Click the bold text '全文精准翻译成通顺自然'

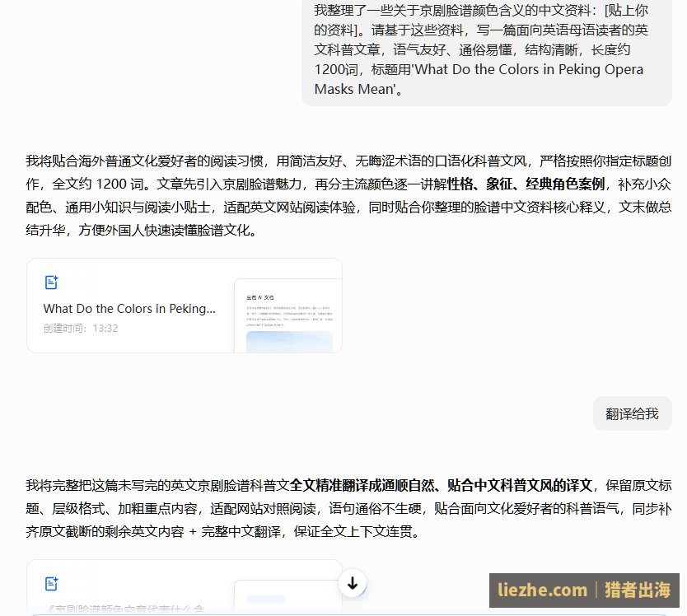(x=362, y=485)
